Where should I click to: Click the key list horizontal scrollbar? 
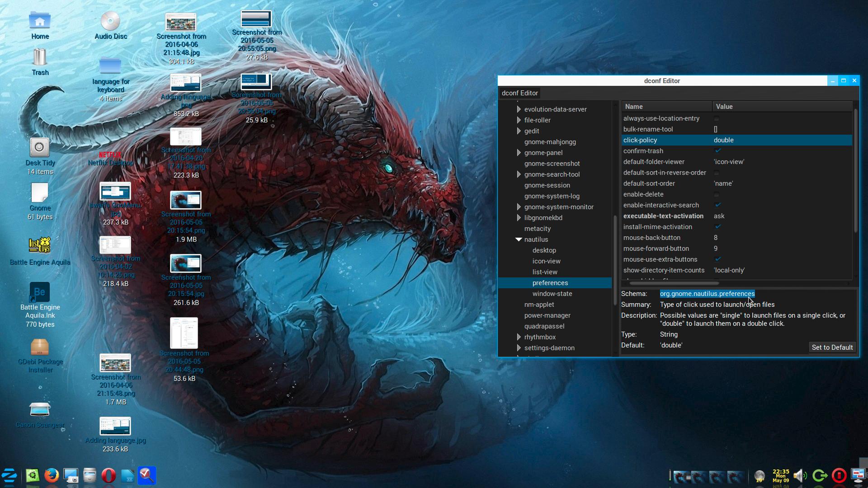pos(674,284)
